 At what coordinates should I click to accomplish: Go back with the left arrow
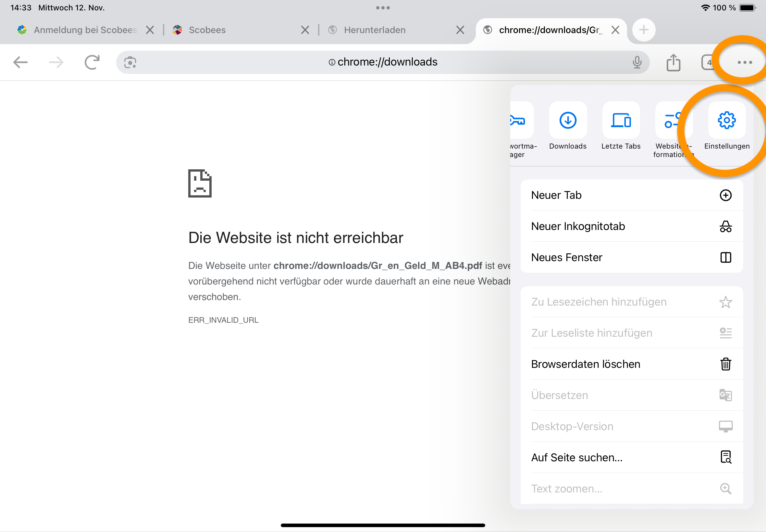[x=20, y=62]
